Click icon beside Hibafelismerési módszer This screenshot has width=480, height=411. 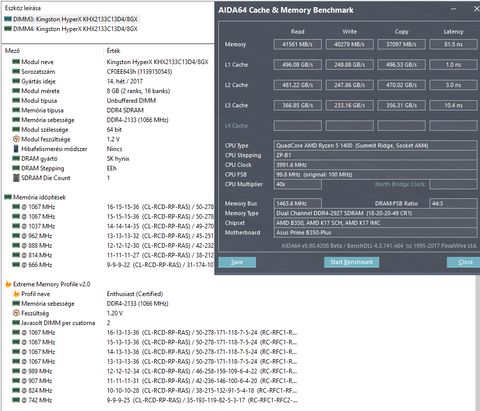click(16, 149)
